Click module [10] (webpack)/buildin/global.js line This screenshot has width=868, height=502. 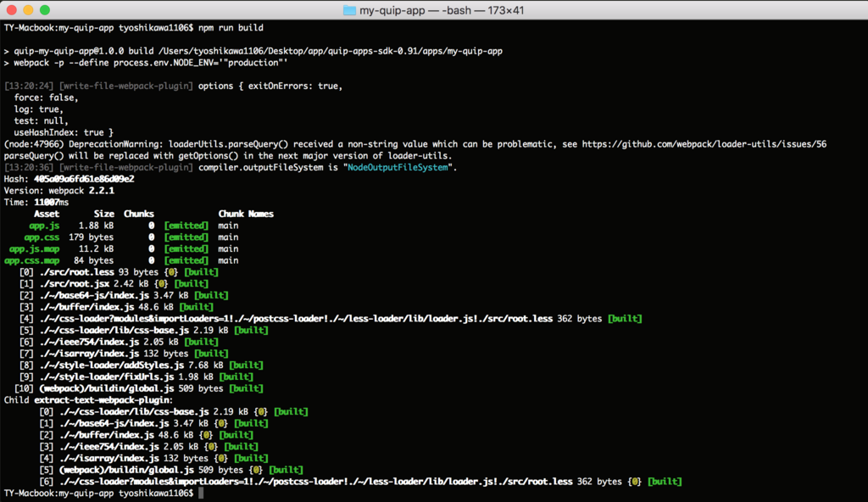point(139,388)
